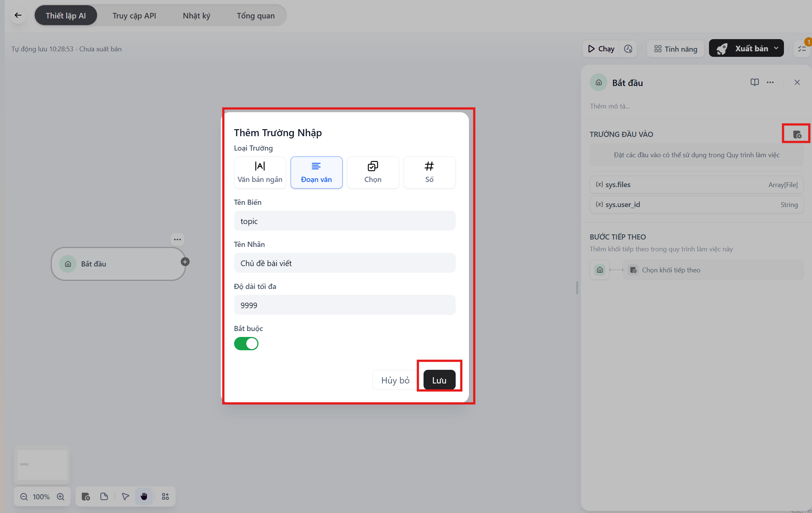Screen dimensions: 812x513
Task: Select pointer mode icon
Action: point(126,496)
